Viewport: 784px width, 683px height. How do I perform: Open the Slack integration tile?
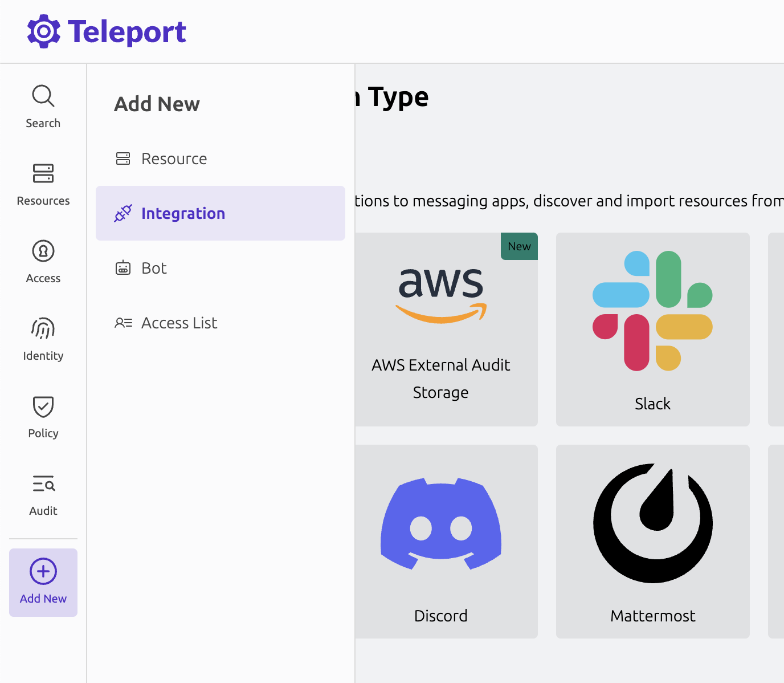tap(652, 329)
